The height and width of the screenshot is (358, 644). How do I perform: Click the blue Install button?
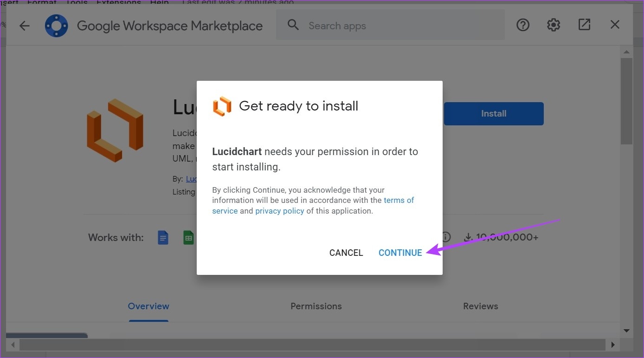tap(494, 114)
